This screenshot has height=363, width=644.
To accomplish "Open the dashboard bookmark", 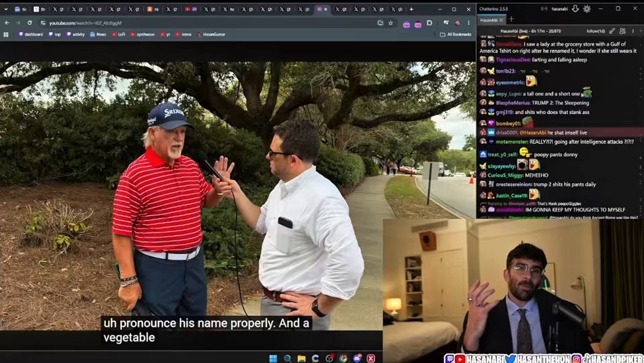I will tap(31, 34).
